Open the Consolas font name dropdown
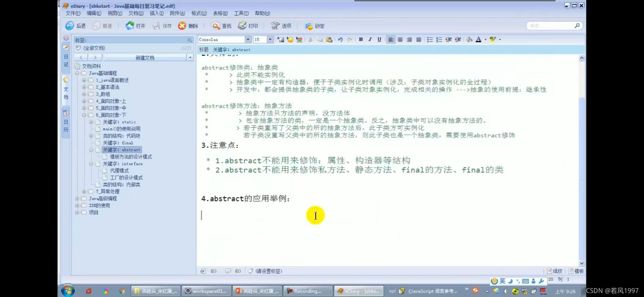The image size is (644, 297). point(248,40)
